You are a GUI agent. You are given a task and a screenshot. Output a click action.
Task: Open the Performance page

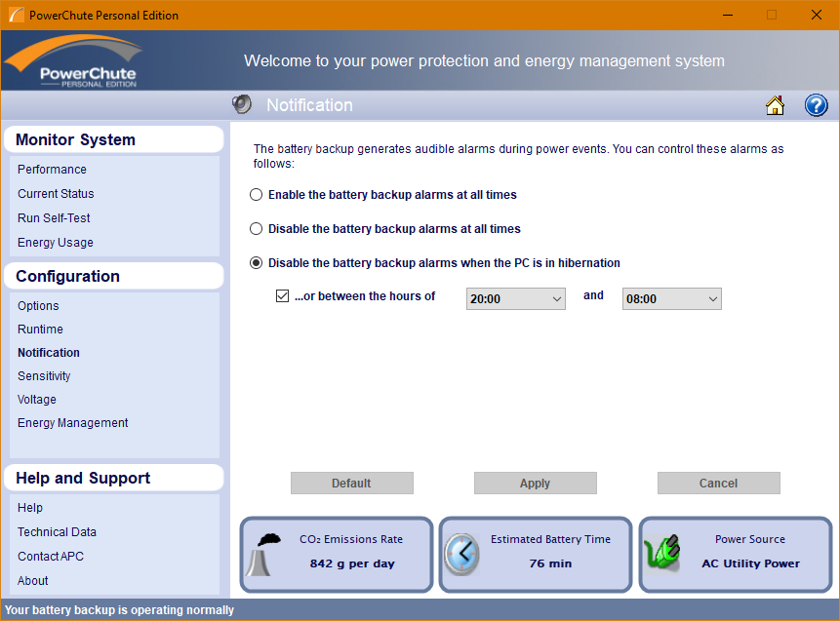tap(52, 170)
